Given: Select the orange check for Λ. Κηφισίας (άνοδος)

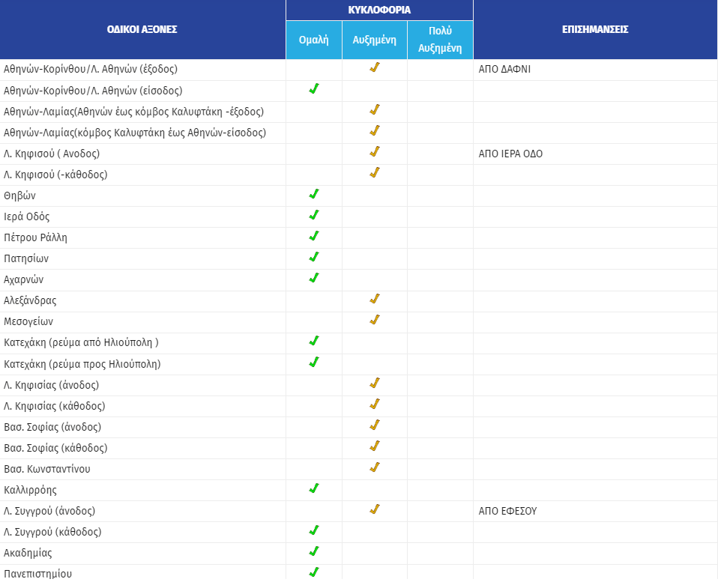Looking at the screenshot, I should (x=375, y=384).
